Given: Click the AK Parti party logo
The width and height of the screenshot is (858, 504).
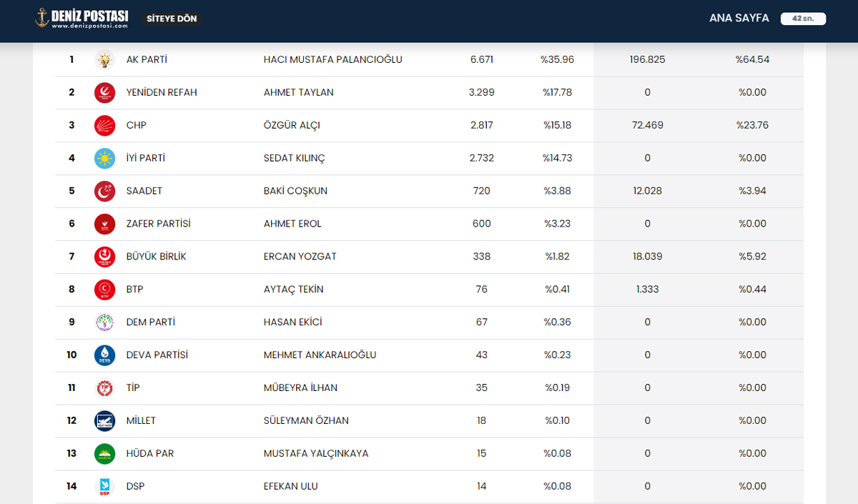Looking at the screenshot, I should [x=104, y=60].
